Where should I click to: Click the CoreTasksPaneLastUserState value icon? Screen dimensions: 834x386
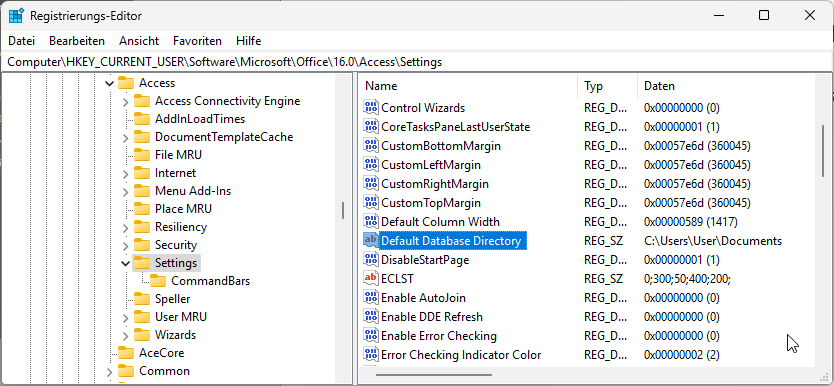coord(370,127)
